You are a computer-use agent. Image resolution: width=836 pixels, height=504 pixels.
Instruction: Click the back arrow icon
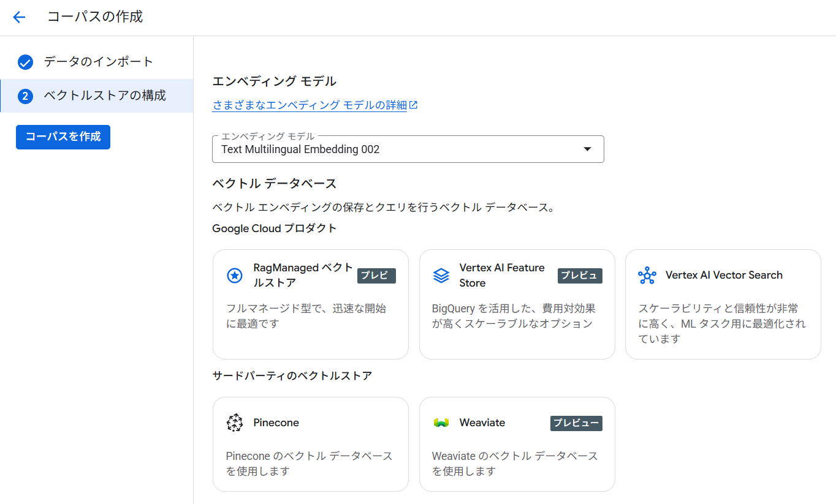[19, 17]
